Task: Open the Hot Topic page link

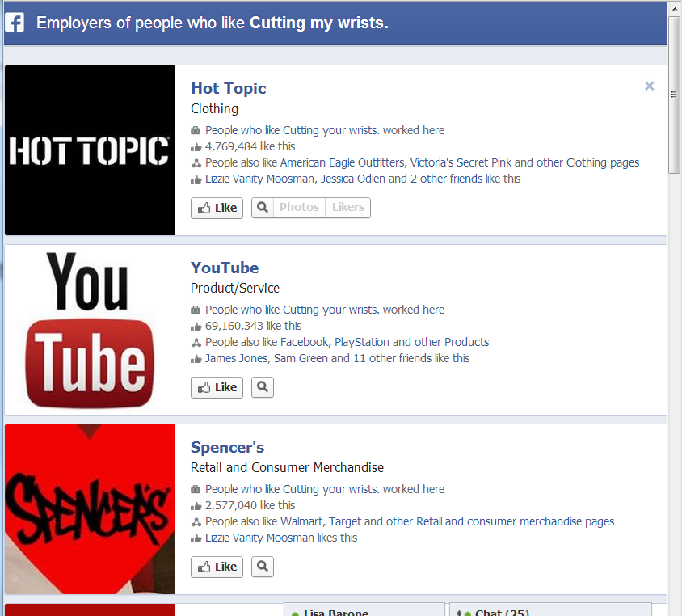Action: [229, 88]
